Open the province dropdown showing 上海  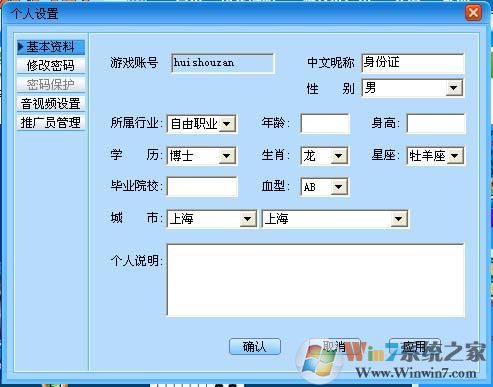[x=212, y=219]
